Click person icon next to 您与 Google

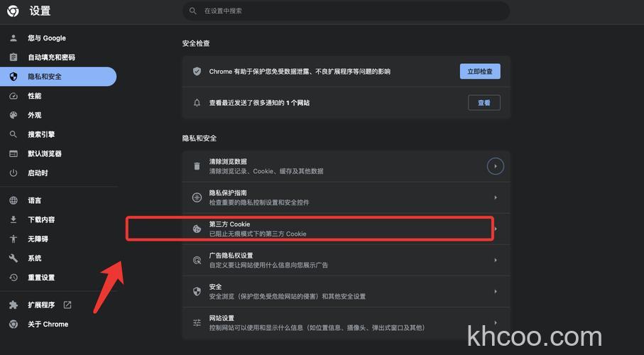point(13,38)
